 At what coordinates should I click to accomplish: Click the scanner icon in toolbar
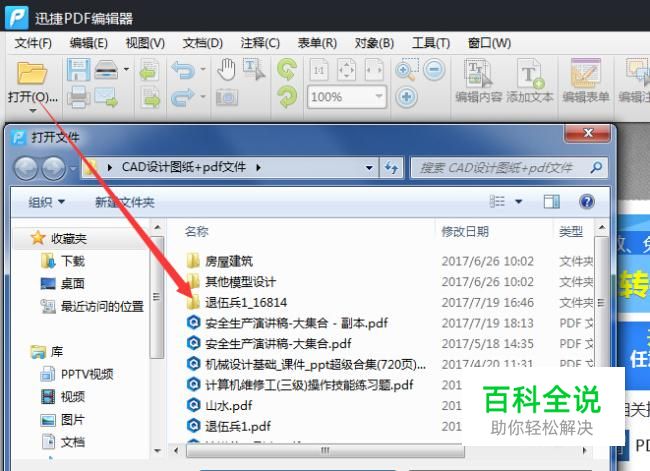(107, 69)
